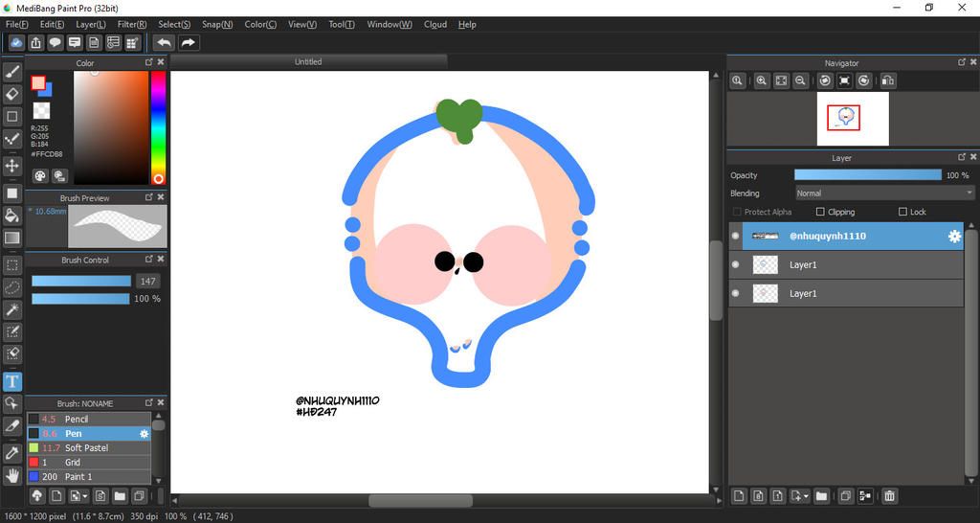This screenshot has width=980, height=523.
Task: Open the color palette icon in Color panel
Action: coord(40,176)
